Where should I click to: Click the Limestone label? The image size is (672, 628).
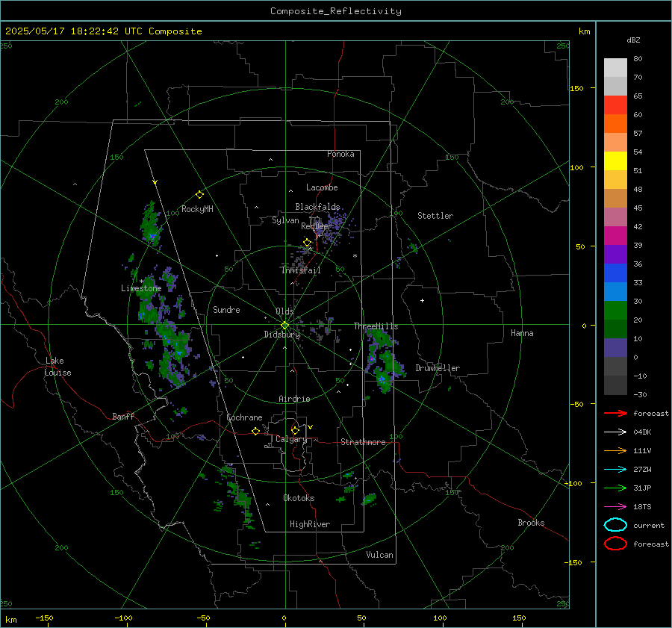click(141, 288)
